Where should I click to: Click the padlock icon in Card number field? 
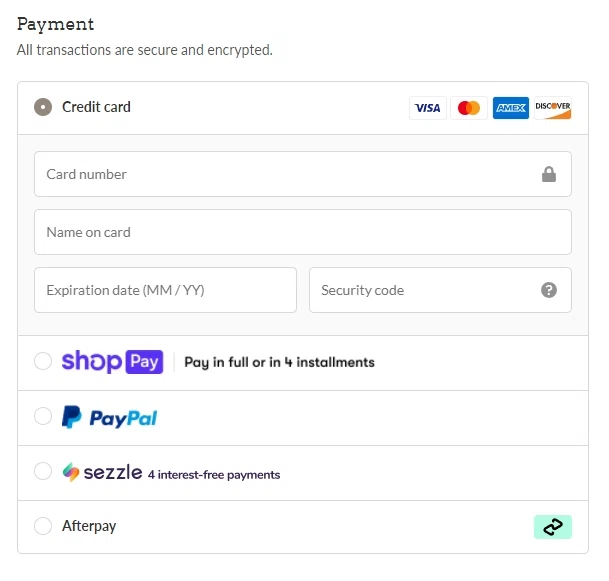tap(549, 174)
